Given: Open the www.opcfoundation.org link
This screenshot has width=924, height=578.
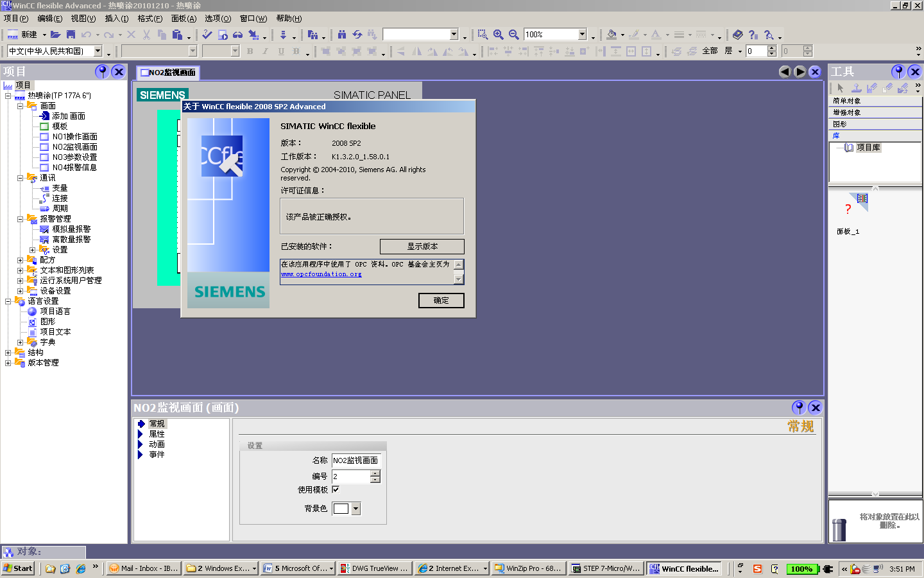Looking at the screenshot, I should coord(321,274).
